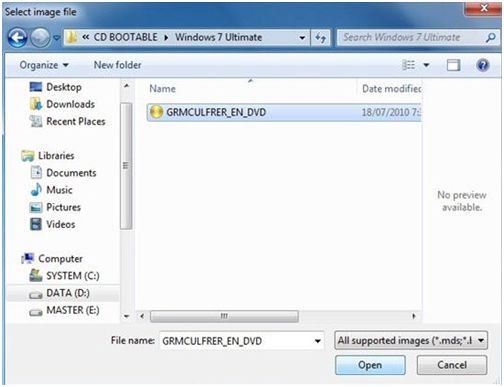
Task: Click the Videos film icon
Action: [36, 224]
